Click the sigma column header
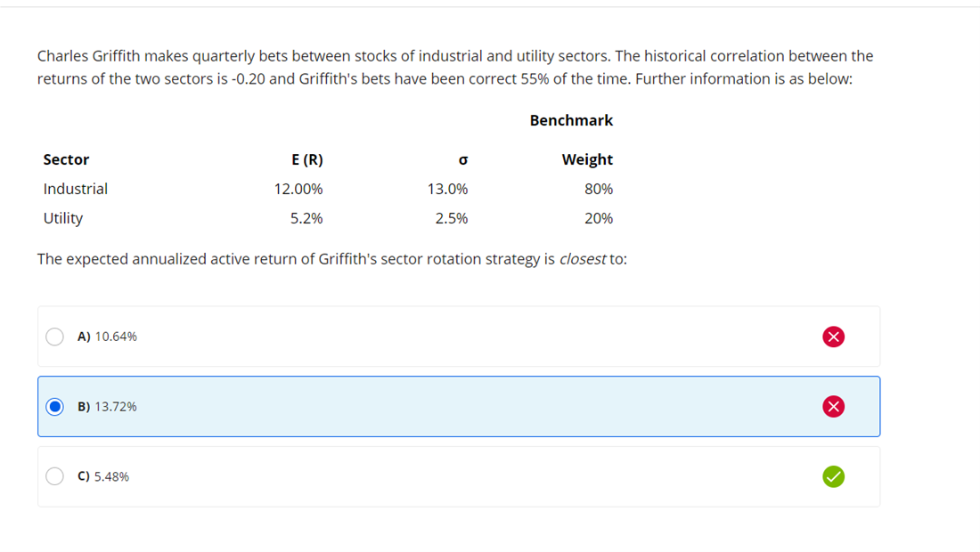980x552 pixels. click(461, 160)
